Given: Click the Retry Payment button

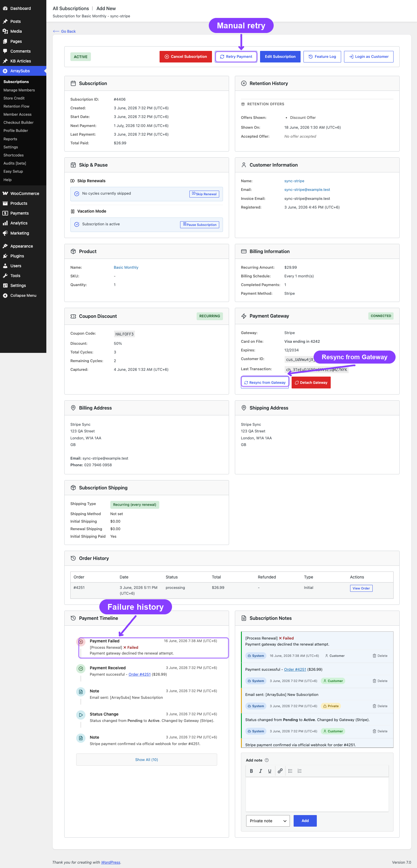Looking at the screenshot, I should (x=236, y=57).
